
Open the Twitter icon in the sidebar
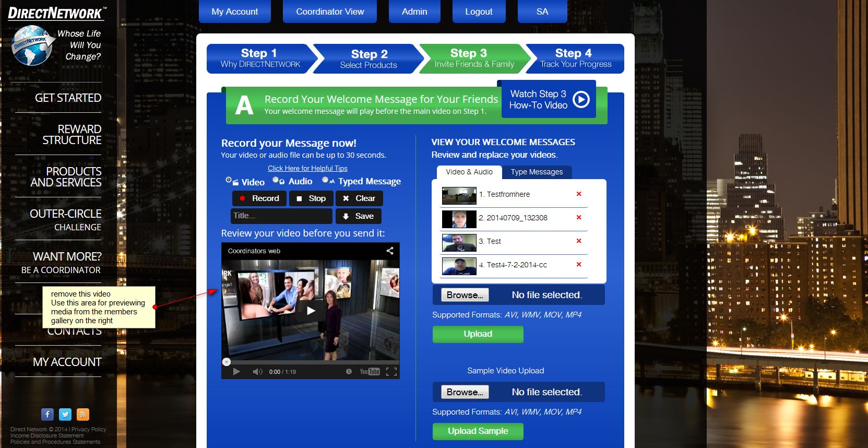pyautogui.click(x=65, y=414)
